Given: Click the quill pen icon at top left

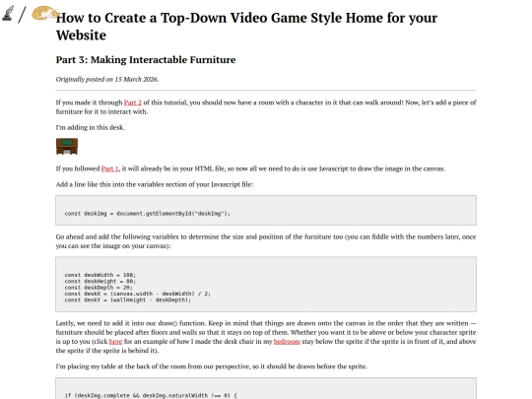Looking at the screenshot, I should coord(8,14).
